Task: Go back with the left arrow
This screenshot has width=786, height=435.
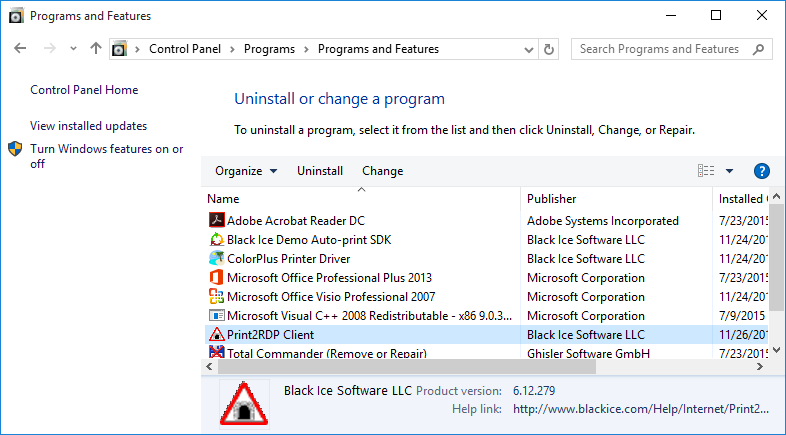Action: pos(20,49)
